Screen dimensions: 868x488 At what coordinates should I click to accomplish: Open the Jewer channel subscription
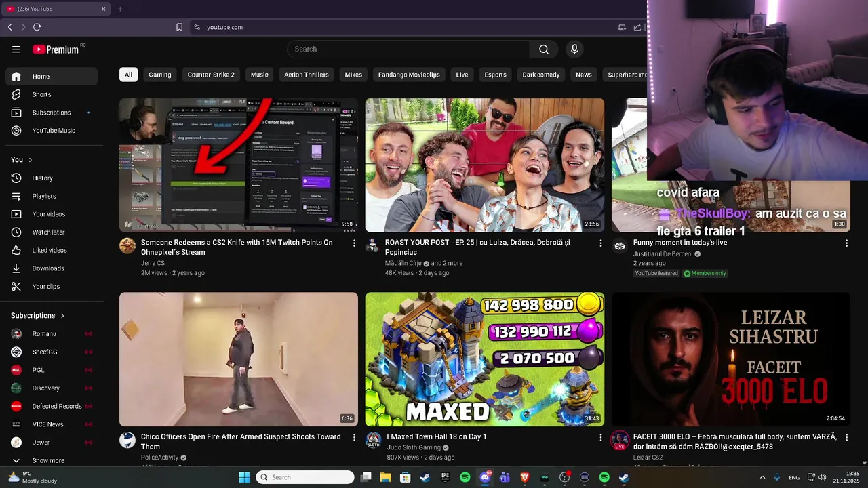(52, 442)
